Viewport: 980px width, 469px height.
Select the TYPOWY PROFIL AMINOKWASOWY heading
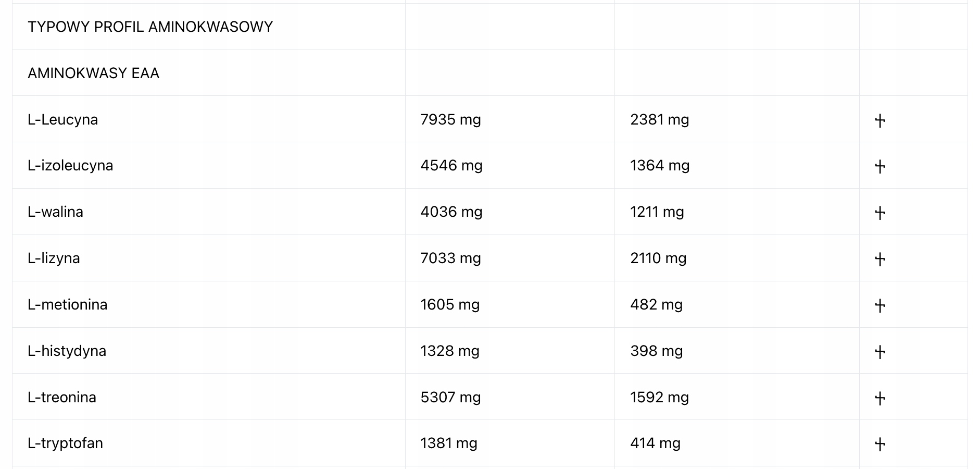pyautogui.click(x=150, y=27)
